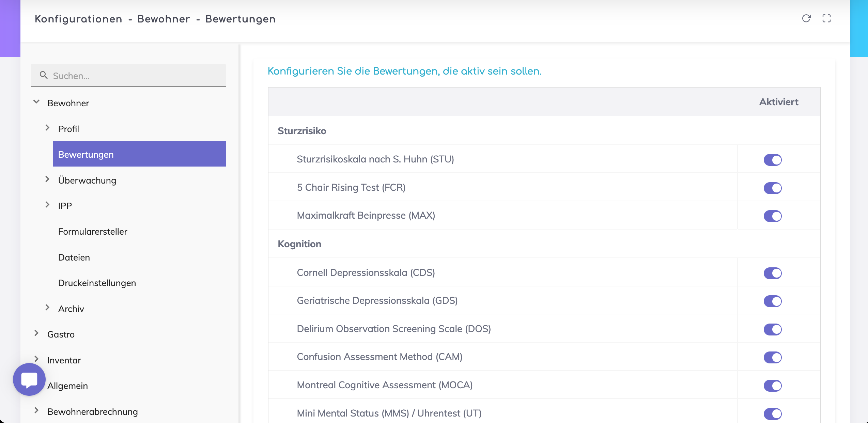The image size is (868, 423).
Task: Expand the Archiv chevron
Action: tap(47, 308)
